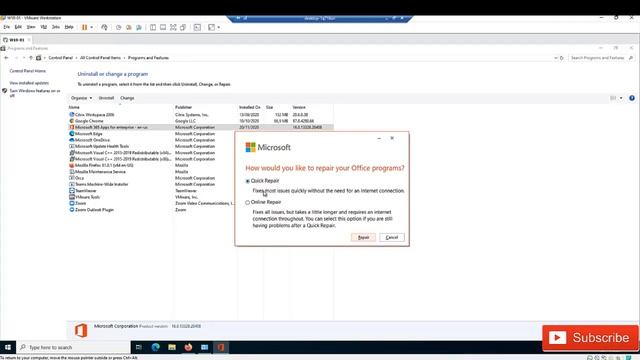Sort the list by the Installed On column
The image size is (640, 360).
pyautogui.click(x=249, y=107)
